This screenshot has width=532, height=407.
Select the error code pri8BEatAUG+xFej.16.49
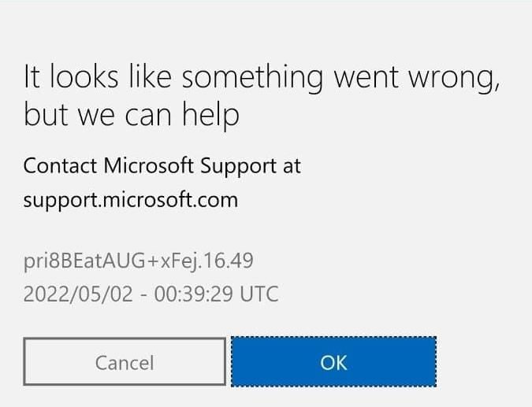click(138, 260)
